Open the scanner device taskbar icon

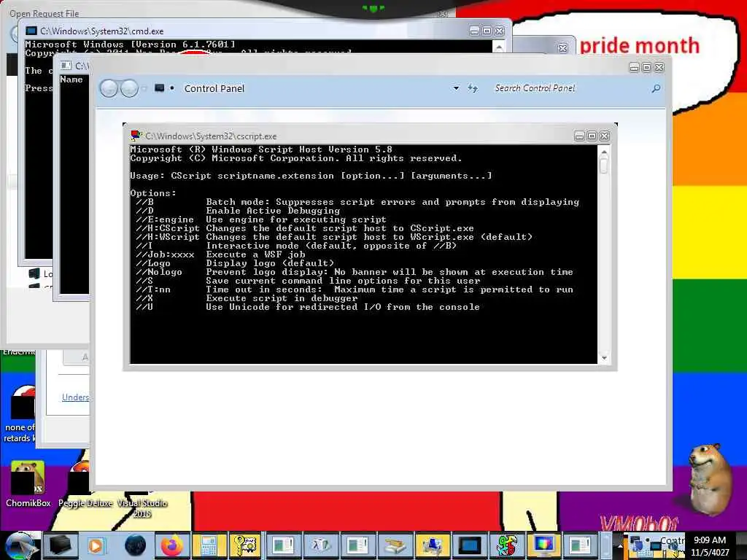point(395,545)
